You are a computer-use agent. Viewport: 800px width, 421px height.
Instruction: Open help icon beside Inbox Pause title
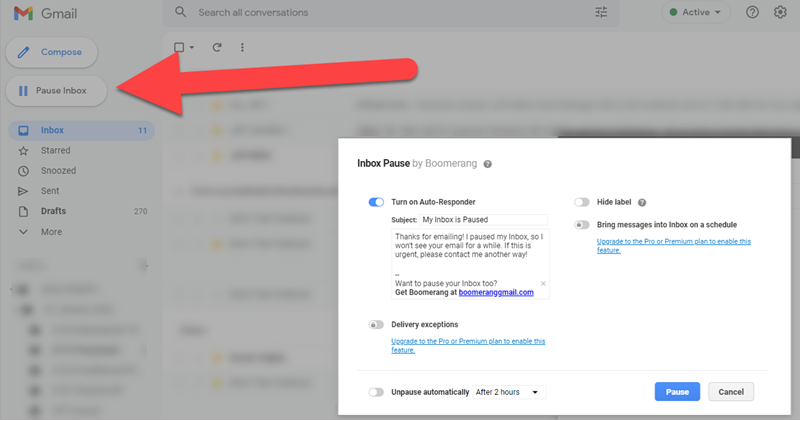(x=487, y=164)
